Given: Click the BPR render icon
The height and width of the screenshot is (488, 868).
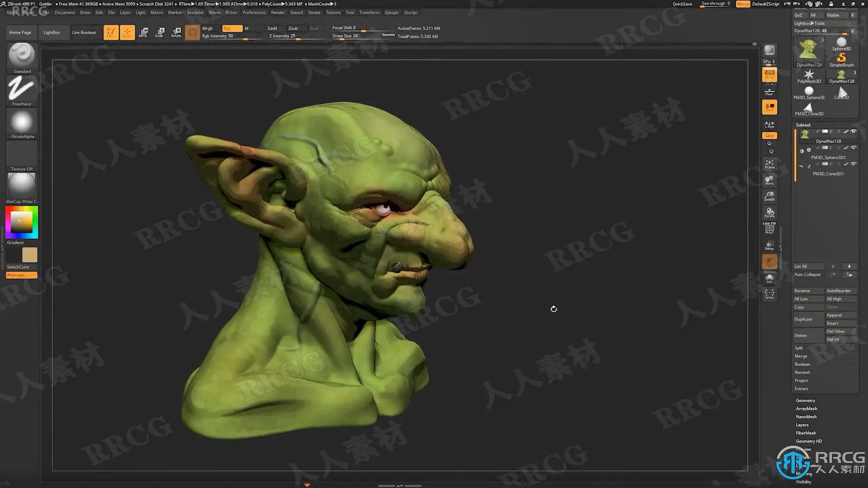Looking at the screenshot, I should [769, 51].
